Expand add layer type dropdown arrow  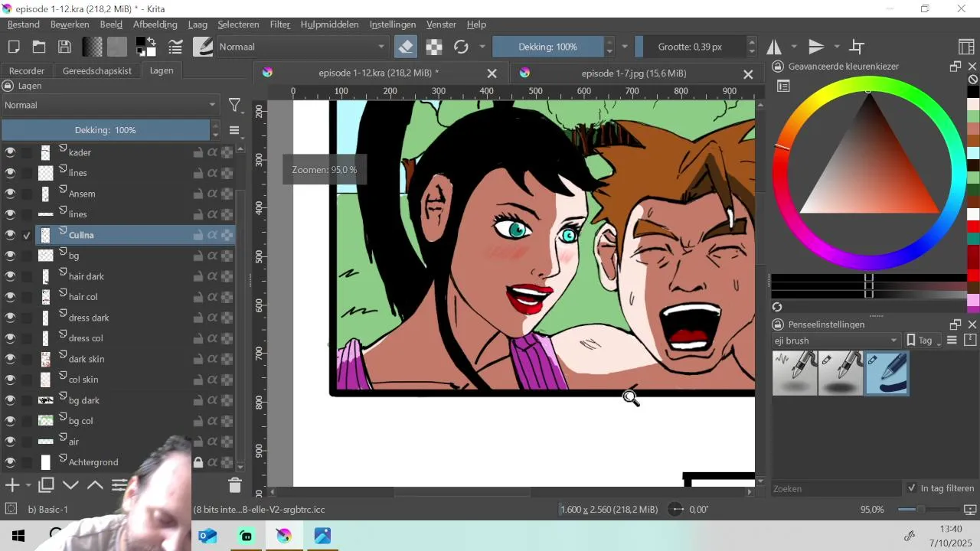tap(28, 485)
